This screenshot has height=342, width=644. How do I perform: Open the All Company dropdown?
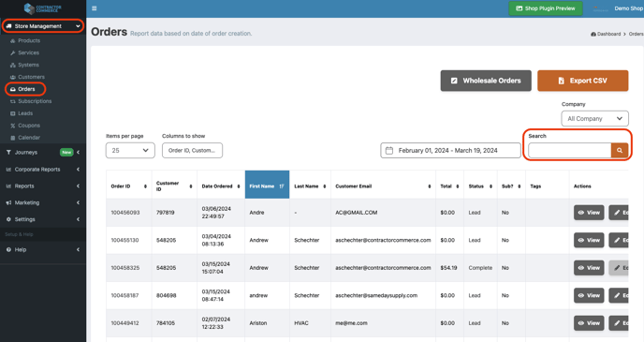[594, 118]
